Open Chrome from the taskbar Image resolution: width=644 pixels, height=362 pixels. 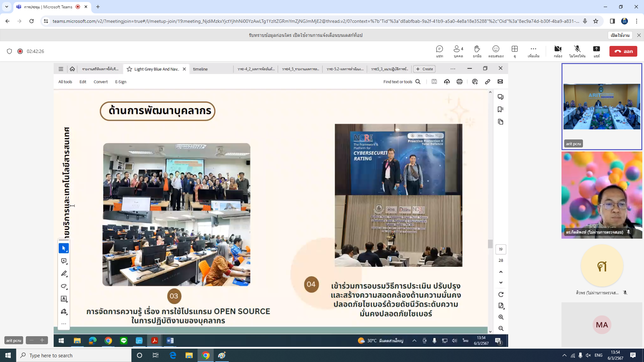pos(206,355)
